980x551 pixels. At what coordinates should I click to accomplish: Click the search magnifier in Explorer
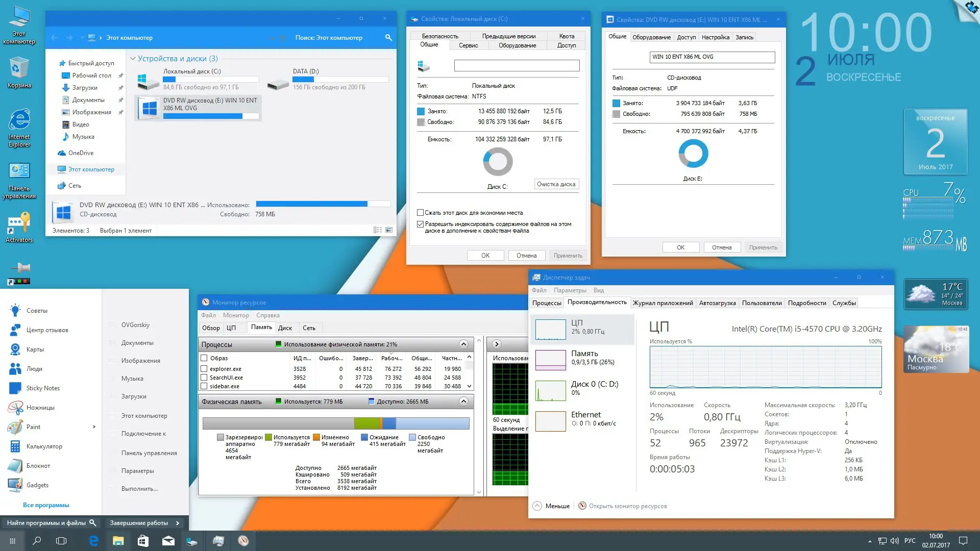click(388, 38)
